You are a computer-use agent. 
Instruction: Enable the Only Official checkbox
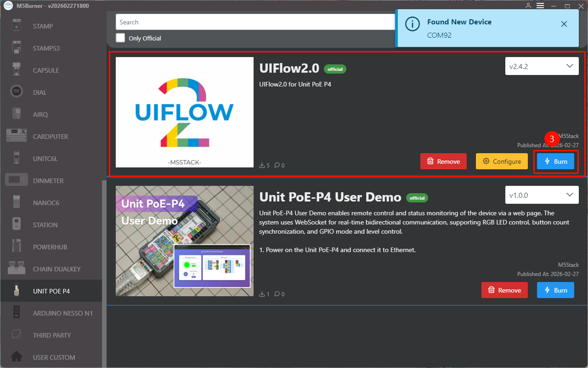[x=120, y=38]
